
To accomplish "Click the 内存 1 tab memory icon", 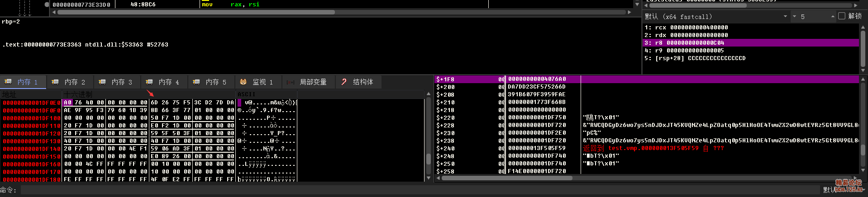I will (x=8, y=82).
